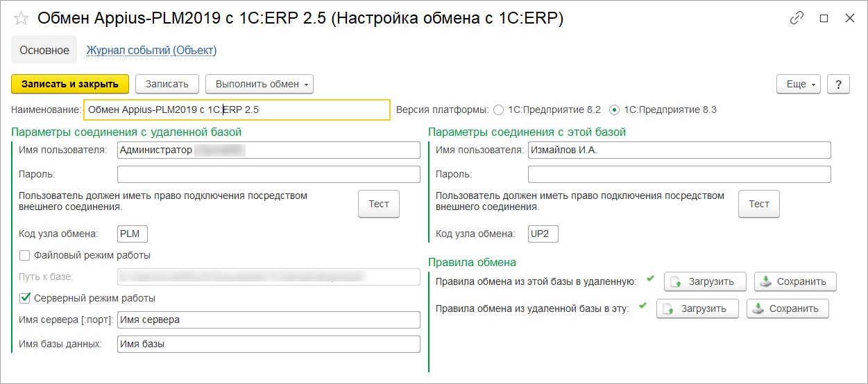868x384 pixels.
Task: Click the help question mark button
Action: pyautogui.click(x=838, y=84)
